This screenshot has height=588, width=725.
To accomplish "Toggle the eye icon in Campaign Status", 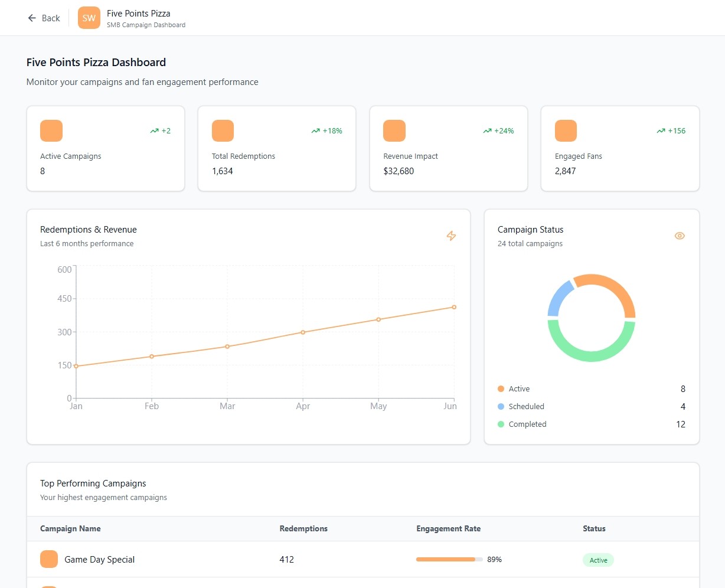I will [680, 236].
